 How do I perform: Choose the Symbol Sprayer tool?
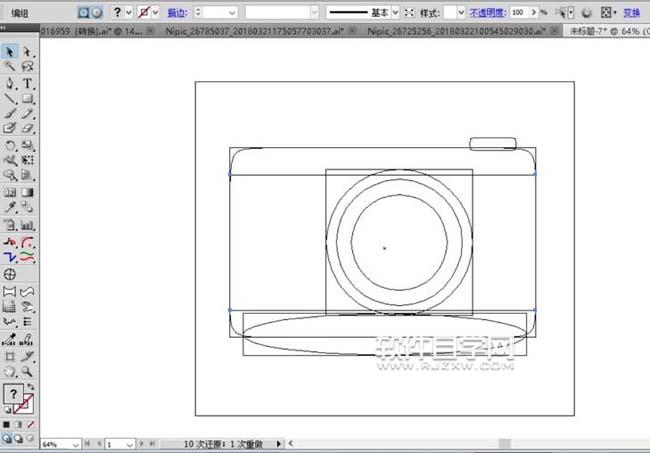pyautogui.click(x=10, y=225)
